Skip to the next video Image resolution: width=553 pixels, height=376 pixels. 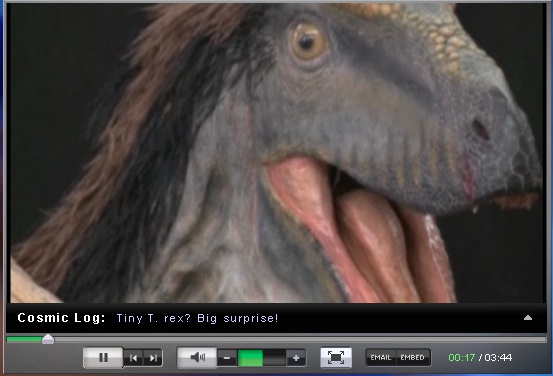[153, 358]
